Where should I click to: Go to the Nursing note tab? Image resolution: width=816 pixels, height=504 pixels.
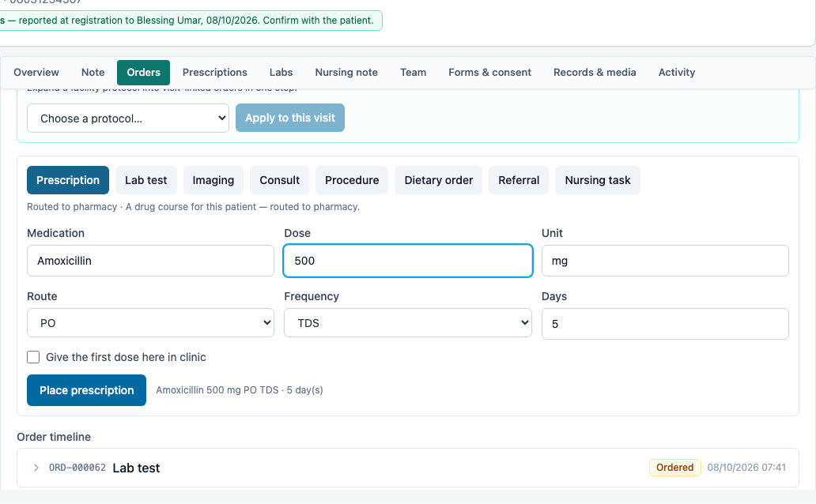346,73
